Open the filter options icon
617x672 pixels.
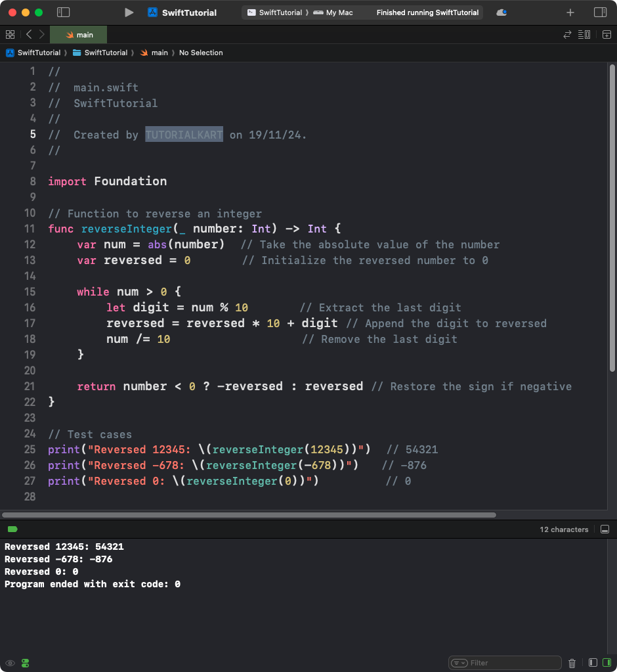click(459, 663)
